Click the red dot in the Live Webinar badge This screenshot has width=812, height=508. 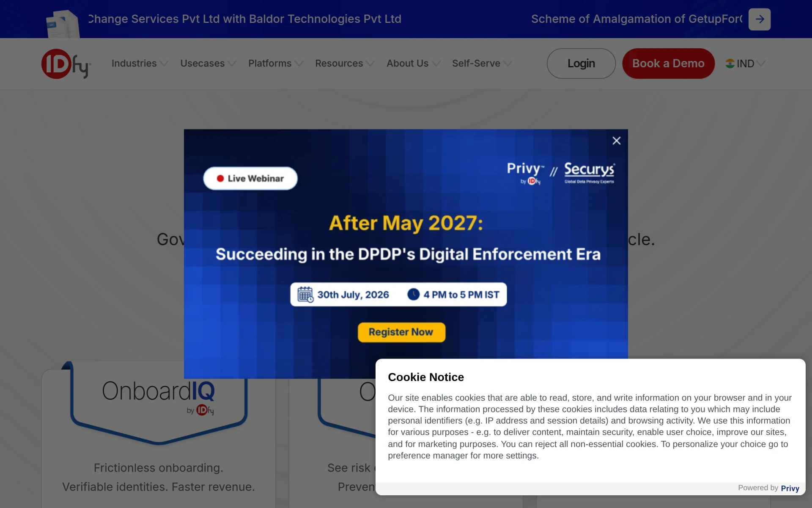point(220,179)
